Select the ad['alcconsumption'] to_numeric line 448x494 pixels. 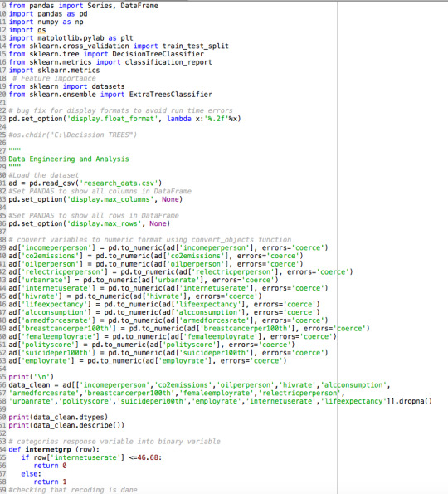(x=164, y=312)
